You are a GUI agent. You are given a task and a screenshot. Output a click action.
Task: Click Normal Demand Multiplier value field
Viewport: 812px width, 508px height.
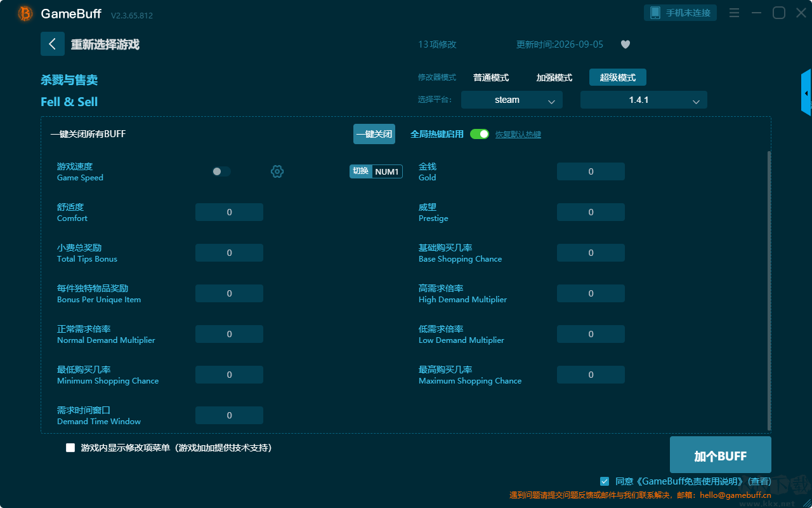tap(229, 334)
